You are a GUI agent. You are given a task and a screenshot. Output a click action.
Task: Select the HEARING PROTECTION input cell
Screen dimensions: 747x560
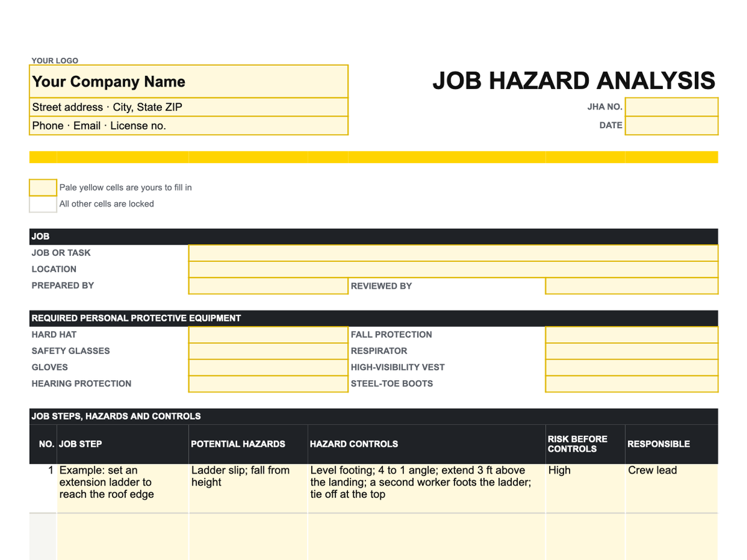coord(268,384)
